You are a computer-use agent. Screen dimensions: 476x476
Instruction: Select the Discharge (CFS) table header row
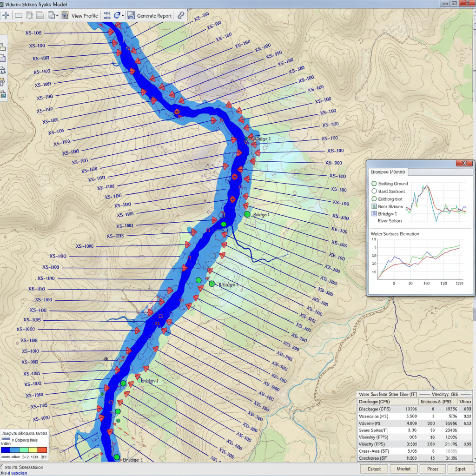tap(374, 401)
